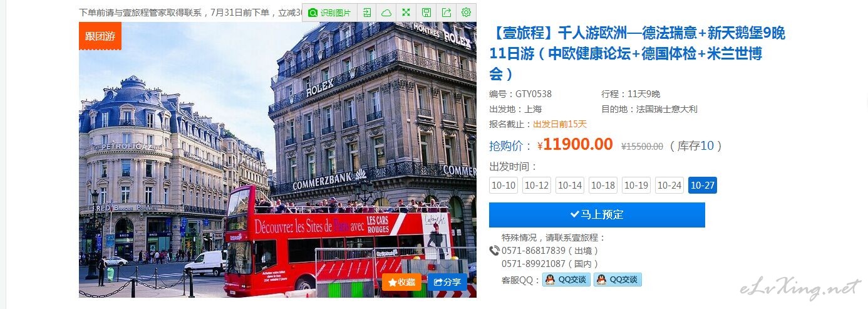Click the telephone icon beside contact numbers

(494, 251)
